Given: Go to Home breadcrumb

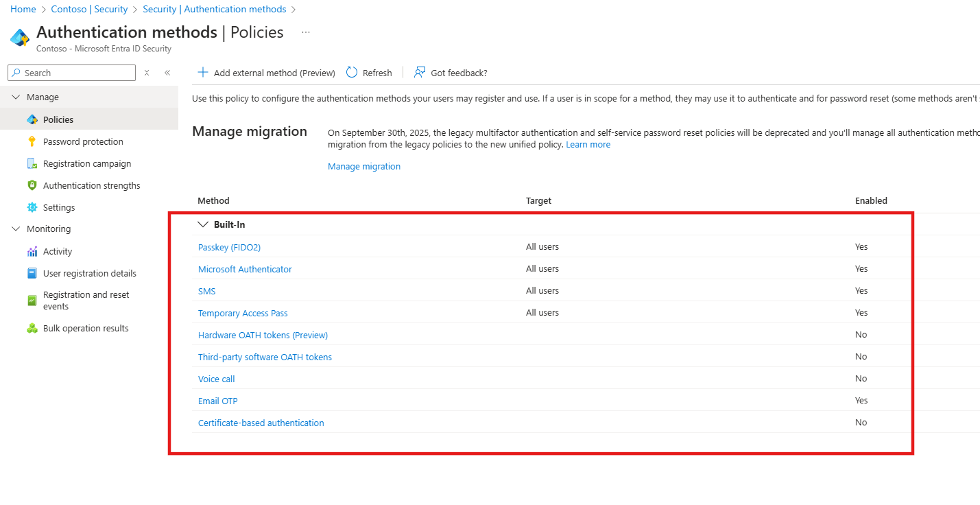Looking at the screenshot, I should click(x=23, y=9).
